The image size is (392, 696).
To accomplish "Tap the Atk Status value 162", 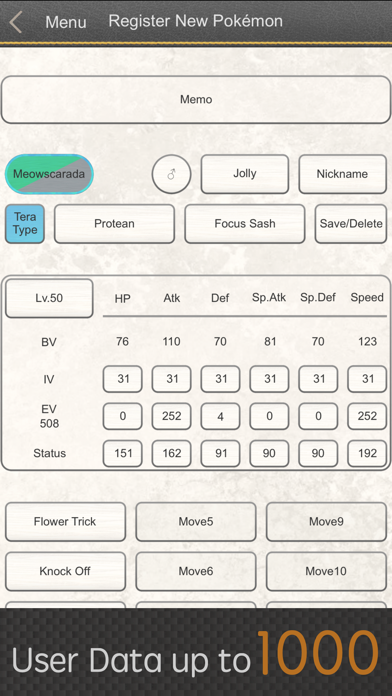I will point(171,454).
